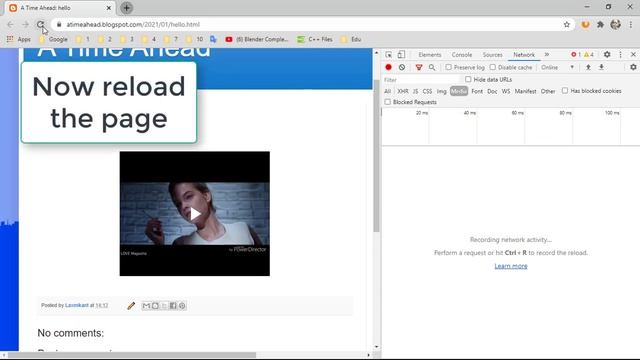The height and width of the screenshot is (360, 640).
Task: Go back using the browser back arrow
Action: [x=11, y=24]
